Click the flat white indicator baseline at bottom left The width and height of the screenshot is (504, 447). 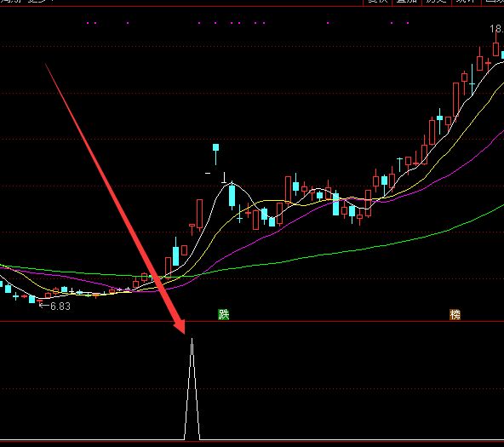coord(92,439)
